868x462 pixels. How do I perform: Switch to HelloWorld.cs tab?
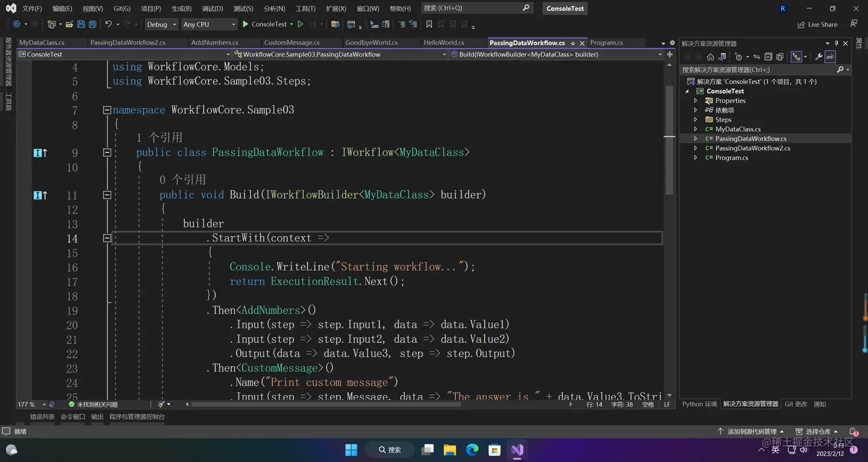[444, 43]
